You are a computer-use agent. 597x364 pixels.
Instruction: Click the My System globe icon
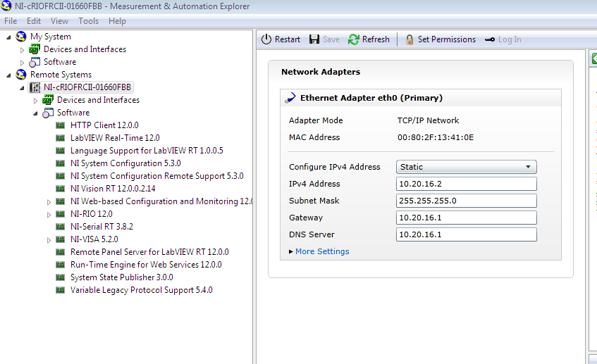21,37
